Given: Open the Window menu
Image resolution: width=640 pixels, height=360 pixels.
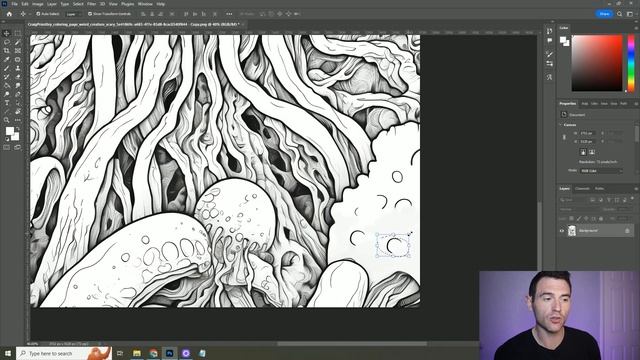Looking at the screenshot, I should (x=145, y=4).
